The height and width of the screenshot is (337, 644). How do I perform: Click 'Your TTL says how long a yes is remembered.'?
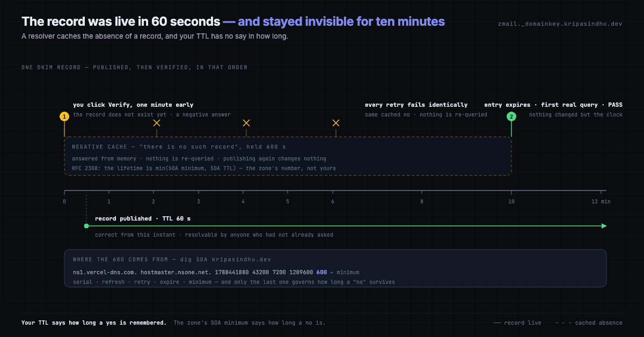tap(94, 323)
